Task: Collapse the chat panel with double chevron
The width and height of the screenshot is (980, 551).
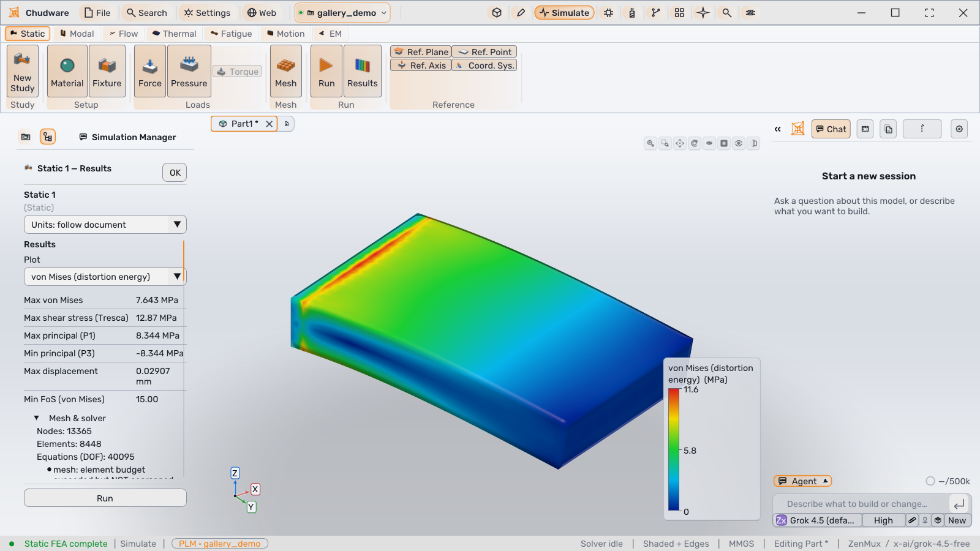Action: tap(778, 129)
